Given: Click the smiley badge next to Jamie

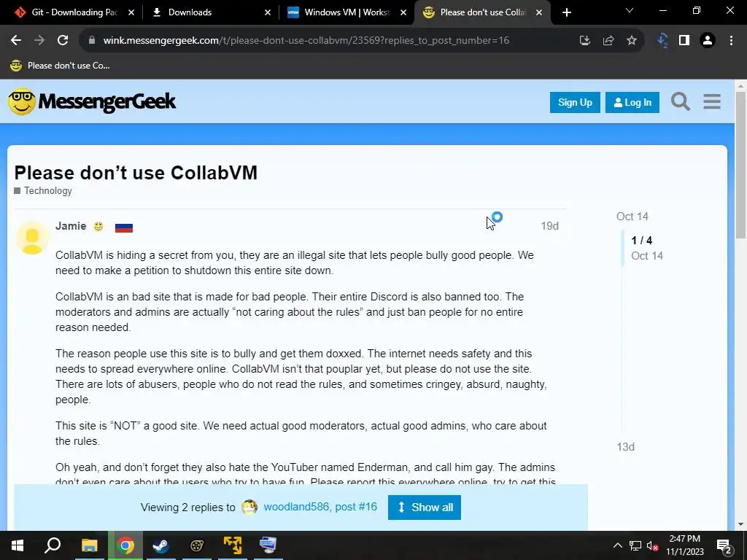Looking at the screenshot, I should [x=98, y=227].
